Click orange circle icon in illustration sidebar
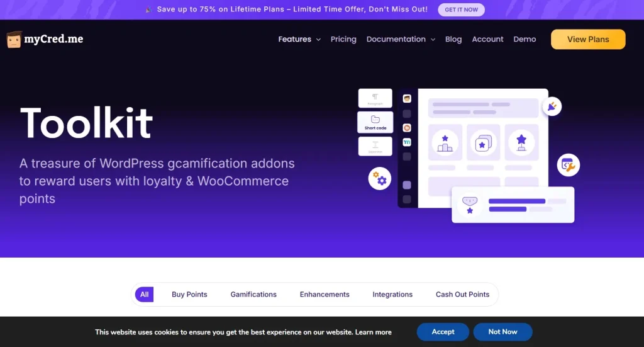Viewport: 644px width, 347px height. (x=407, y=128)
